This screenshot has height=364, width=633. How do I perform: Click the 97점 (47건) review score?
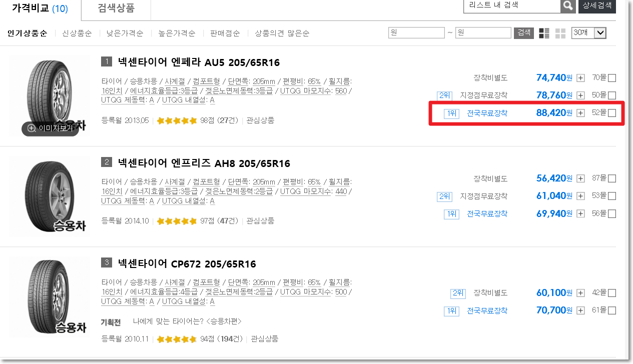[x=220, y=221]
